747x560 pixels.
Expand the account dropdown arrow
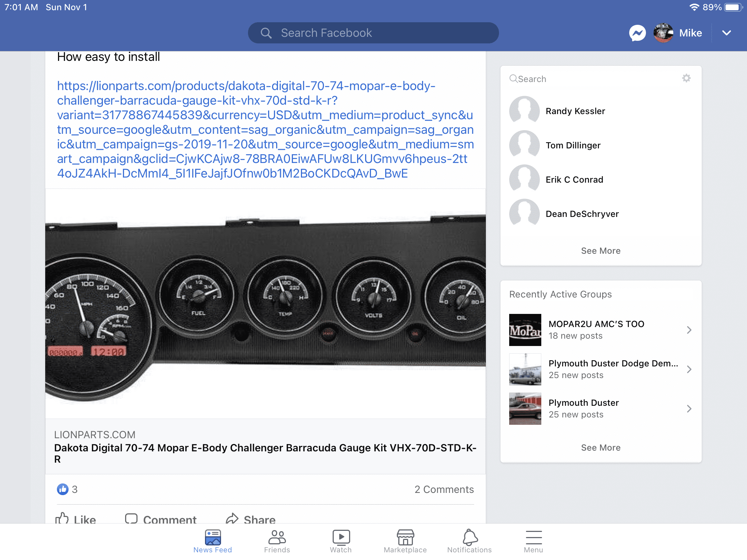coord(727,33)
